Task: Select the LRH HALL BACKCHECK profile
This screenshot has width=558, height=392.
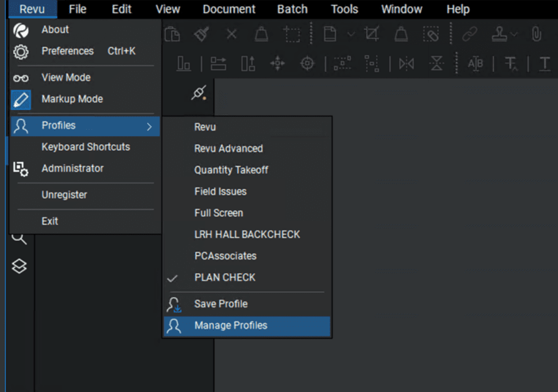Action: (247, 235)
